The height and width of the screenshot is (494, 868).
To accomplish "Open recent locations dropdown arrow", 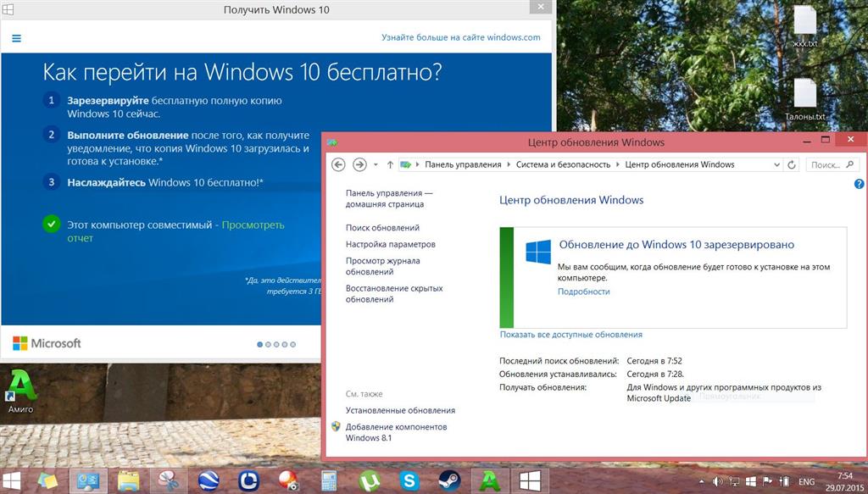I will (376, 165).
